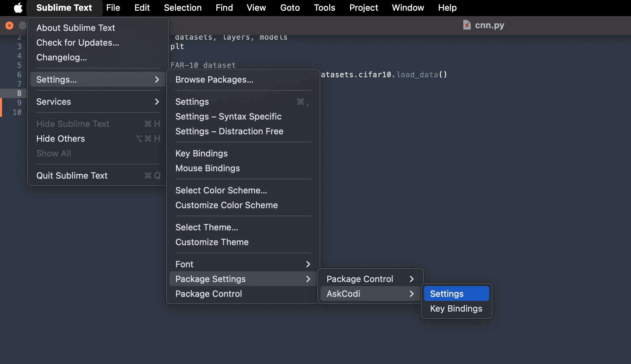Open the Tools menu
The height and width of the screenshot is (364, 631).
coord(324,7)
